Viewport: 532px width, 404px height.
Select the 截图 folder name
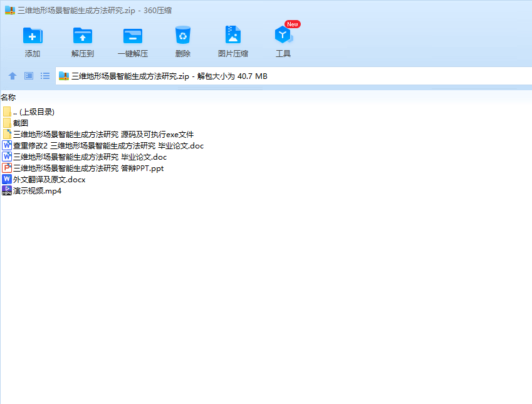[x=20, y=123]
